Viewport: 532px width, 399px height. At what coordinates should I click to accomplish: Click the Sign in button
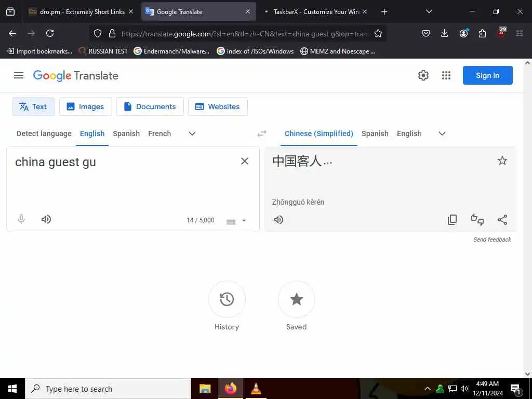tap(487, 75)
